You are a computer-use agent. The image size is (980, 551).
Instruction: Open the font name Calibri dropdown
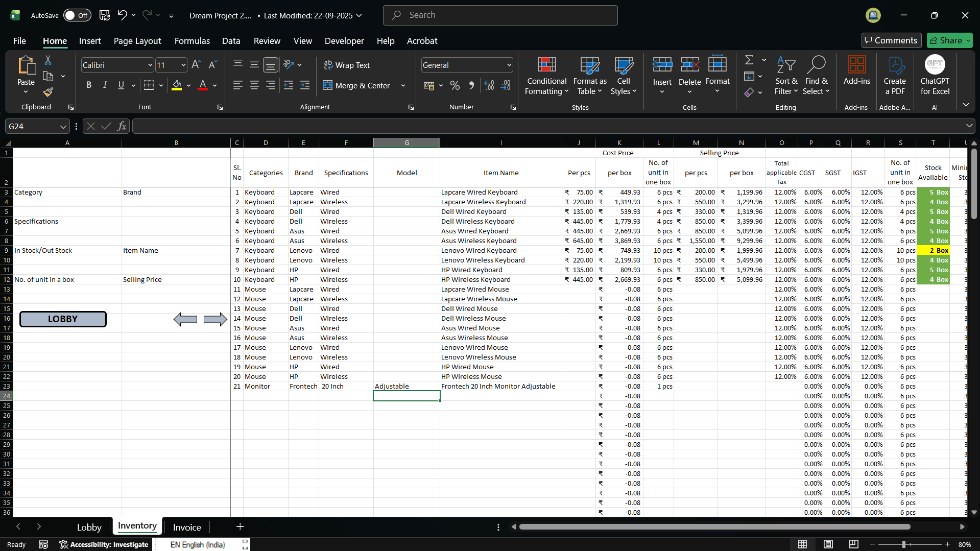point(150,65)
